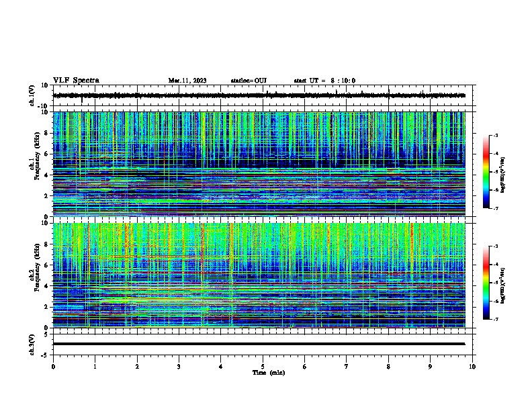
Task: Click the '-3' label on ch.1 color scale
Action: [495, 136]
